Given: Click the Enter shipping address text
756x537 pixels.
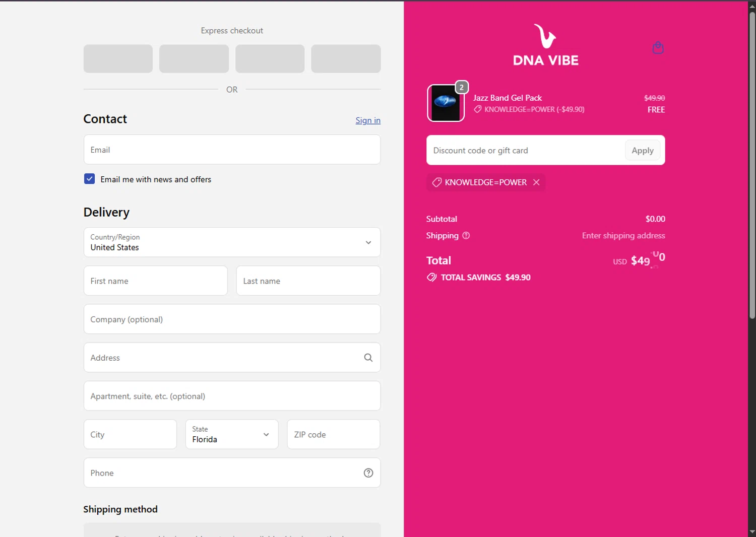Looking at the screenshot, I should pyautogui.click(x=623, y=235).
